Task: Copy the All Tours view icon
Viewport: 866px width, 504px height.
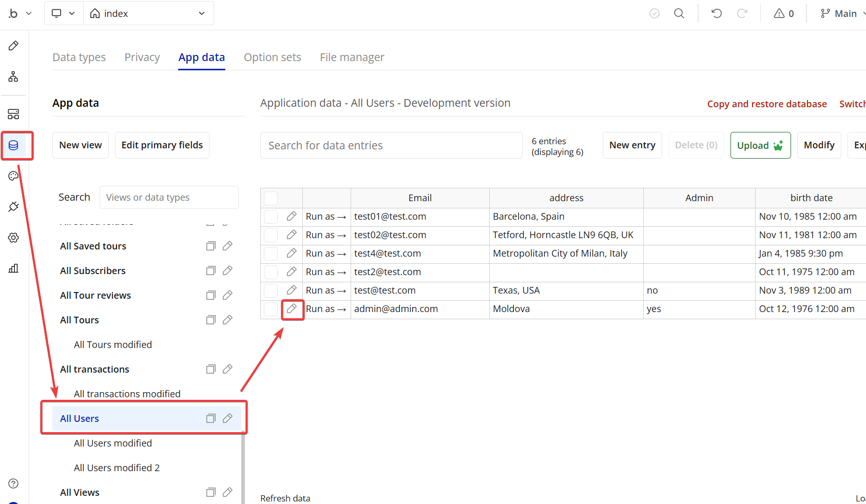Action: tap(210, 320)
